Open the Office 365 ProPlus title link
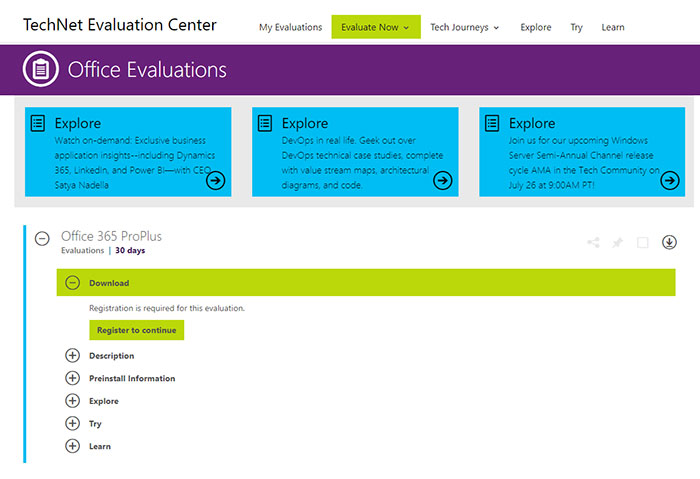The width and height of the screenshot is (700, 479). click(x=112, y=236)
